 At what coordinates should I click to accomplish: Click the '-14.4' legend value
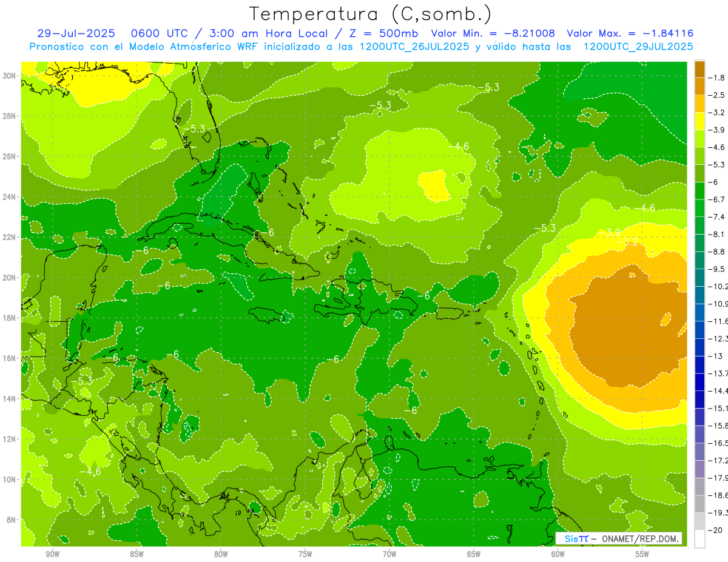click(x=718, y=391)
